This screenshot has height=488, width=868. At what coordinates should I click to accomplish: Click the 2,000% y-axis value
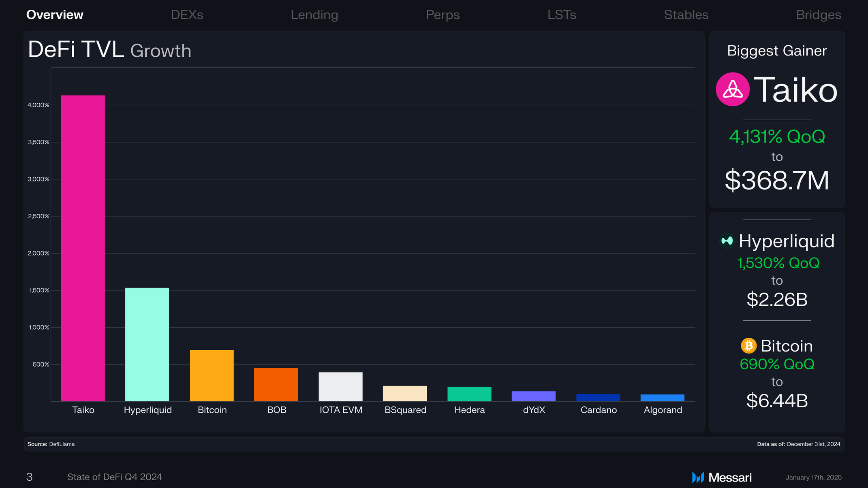[38, 253]
